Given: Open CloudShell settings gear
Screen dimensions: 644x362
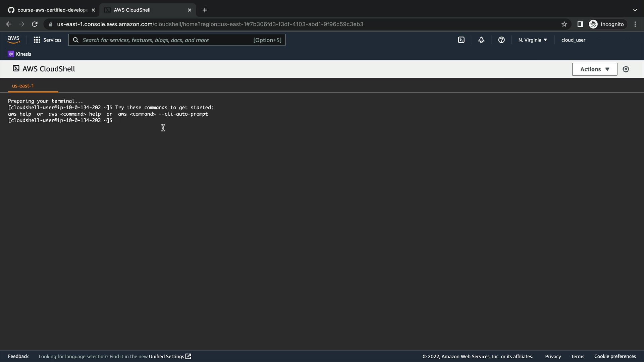Looking at the screenshot, I should [626, 69].
